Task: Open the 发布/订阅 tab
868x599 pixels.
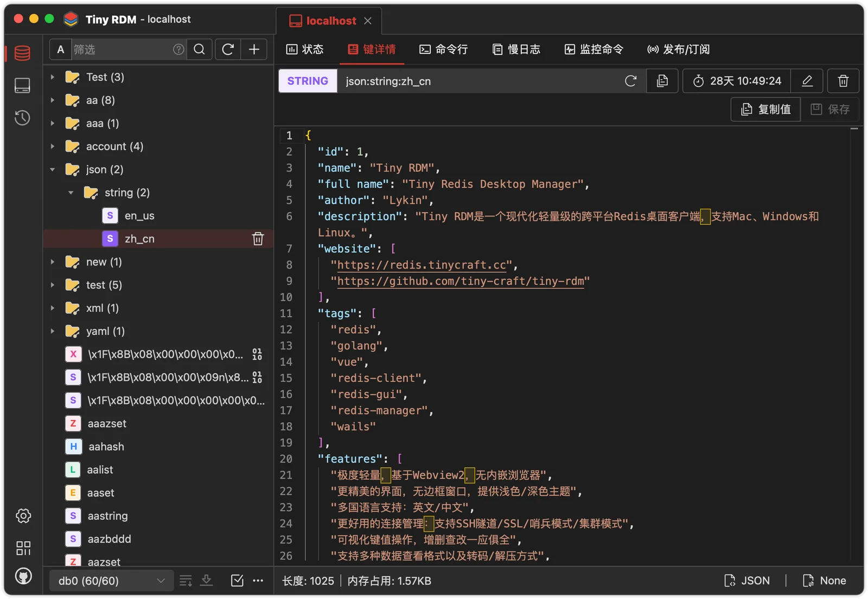Action: pyautogui.click(x=678, y=49)
